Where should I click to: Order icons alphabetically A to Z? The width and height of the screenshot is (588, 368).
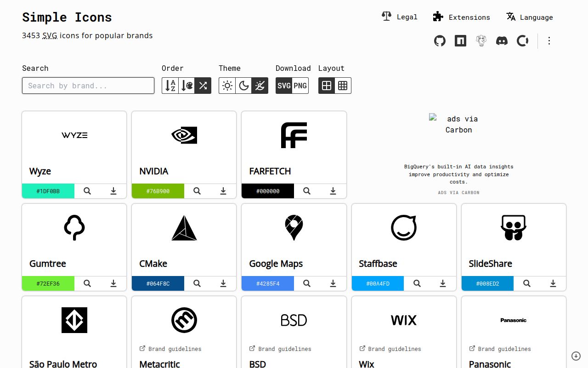point(170,86)
